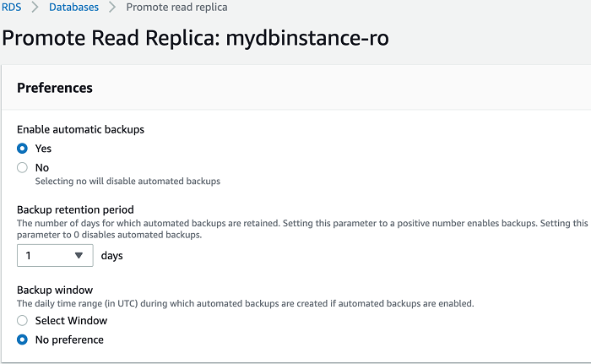Choose the No radio to disable backups
The width and height of the screenshot is (591, 364).
pyautogui.click(x=23, y=167)
